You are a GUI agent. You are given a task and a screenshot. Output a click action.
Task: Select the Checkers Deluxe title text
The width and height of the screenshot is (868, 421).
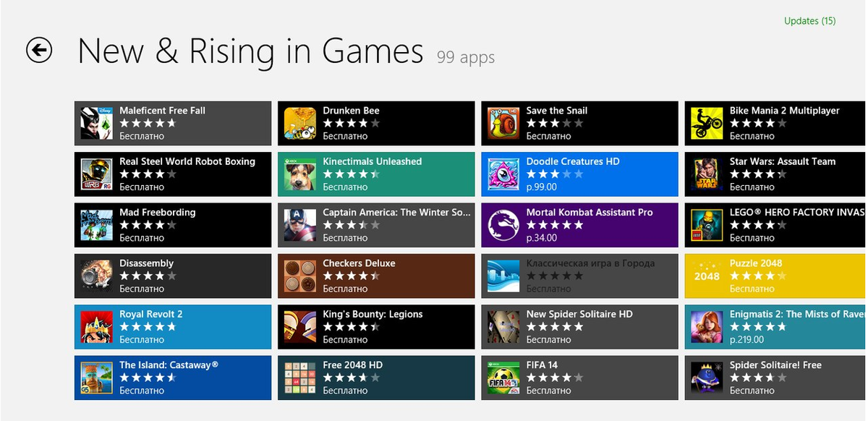click(x=359, y=263)
